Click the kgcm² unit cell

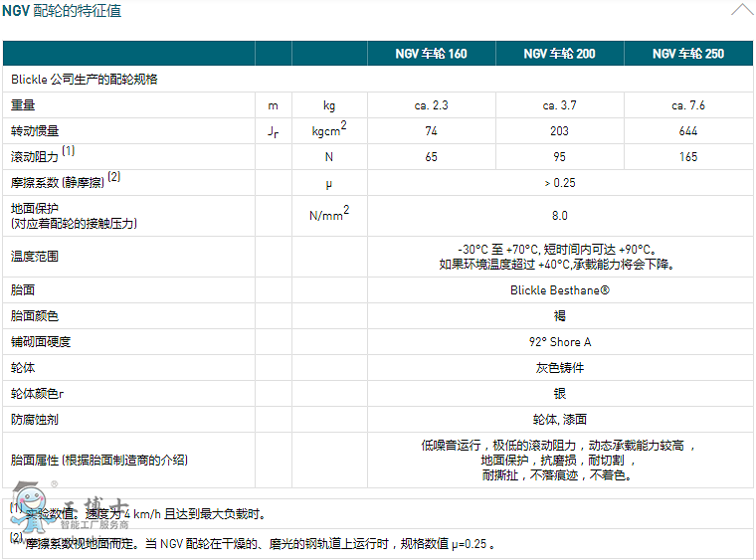(328, 130)
